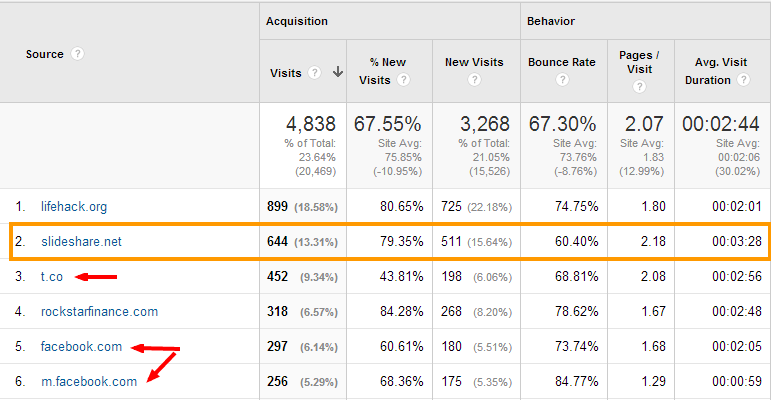
Task: Open the t.co source link
Action: click(x=52, y=277)
